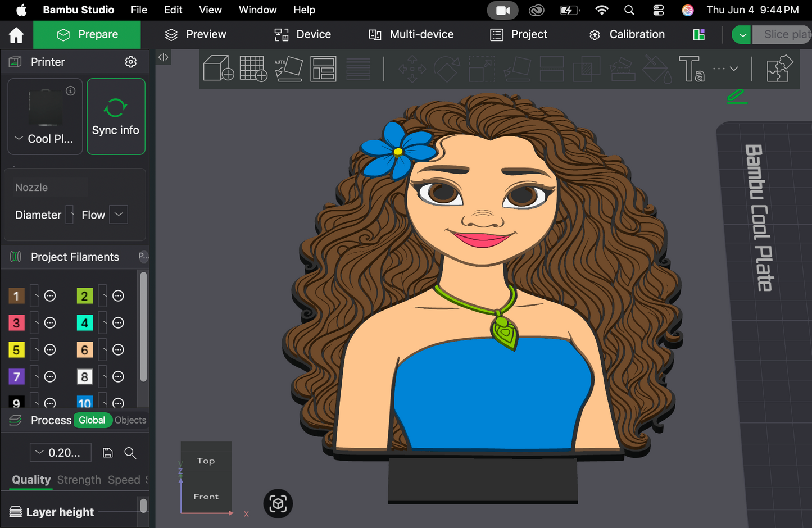
Task: Click peach filament 6 color swatch
Action: tap(84, 350)
